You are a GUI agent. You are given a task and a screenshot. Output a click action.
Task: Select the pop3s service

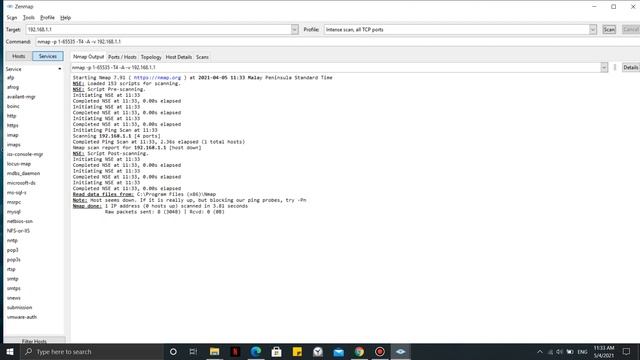tap(13, 260)
